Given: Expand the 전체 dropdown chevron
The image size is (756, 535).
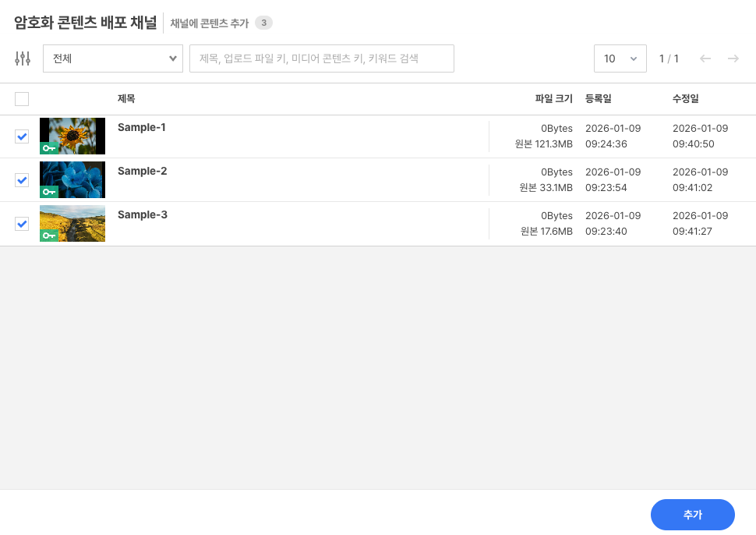Looking at the screenshot, I should pos(173,58).
